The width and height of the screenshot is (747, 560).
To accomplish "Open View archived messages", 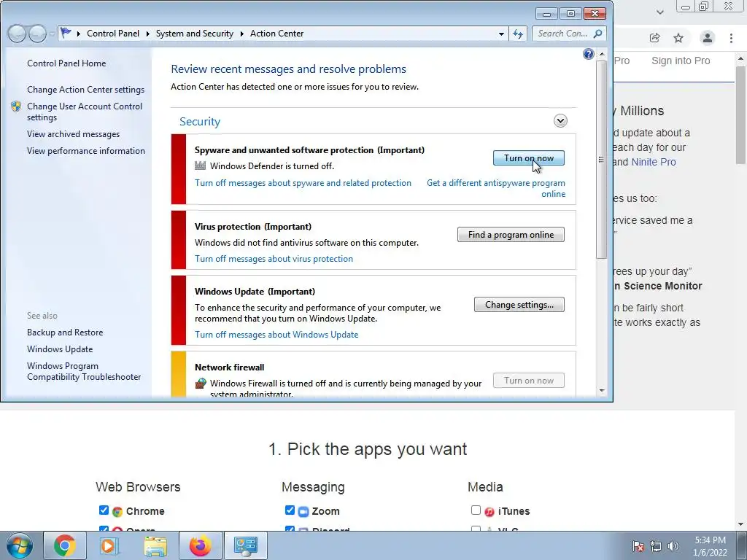I will (74, 134).
